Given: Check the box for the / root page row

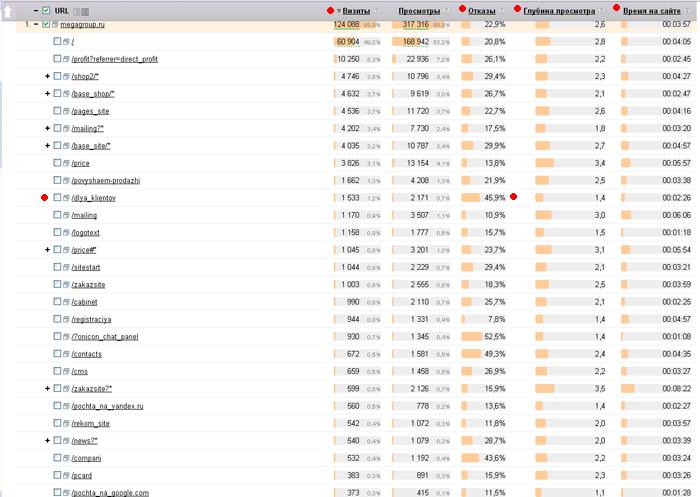Looking at the screenshot, I should (57, 41).
